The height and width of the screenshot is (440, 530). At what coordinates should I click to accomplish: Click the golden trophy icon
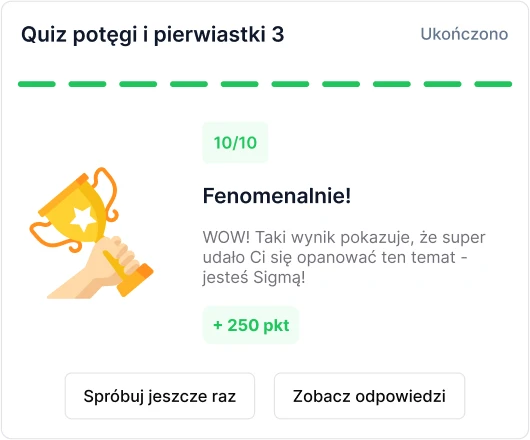[91, 233]
